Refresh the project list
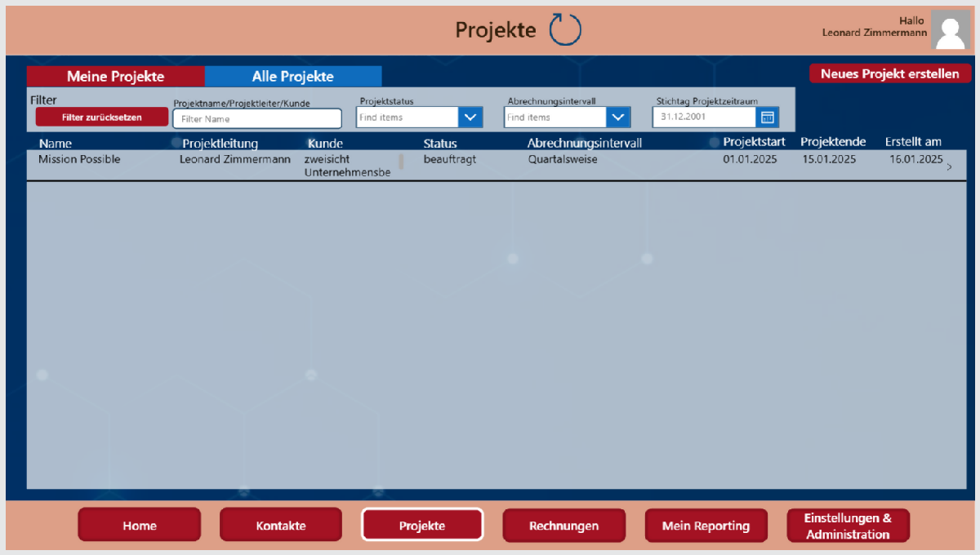980x555 pixels. [x=565, y=29]
